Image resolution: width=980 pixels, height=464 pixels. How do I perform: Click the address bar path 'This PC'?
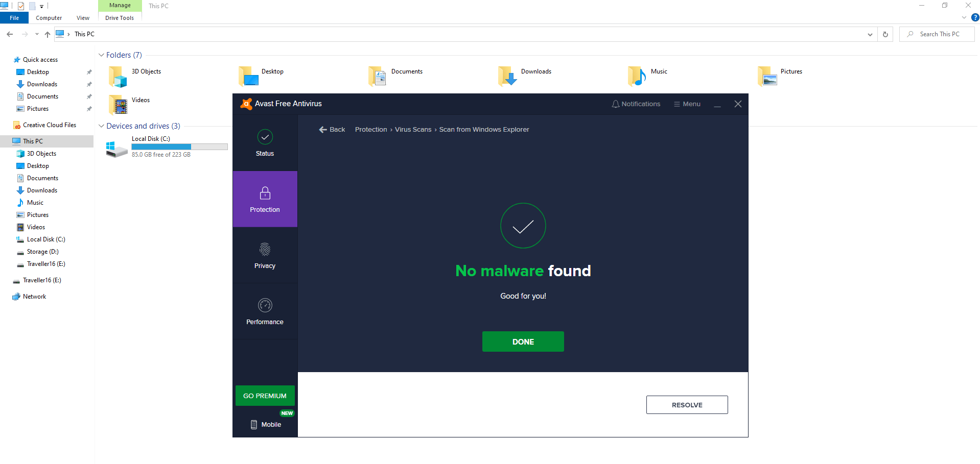click(x=84, y=34)
